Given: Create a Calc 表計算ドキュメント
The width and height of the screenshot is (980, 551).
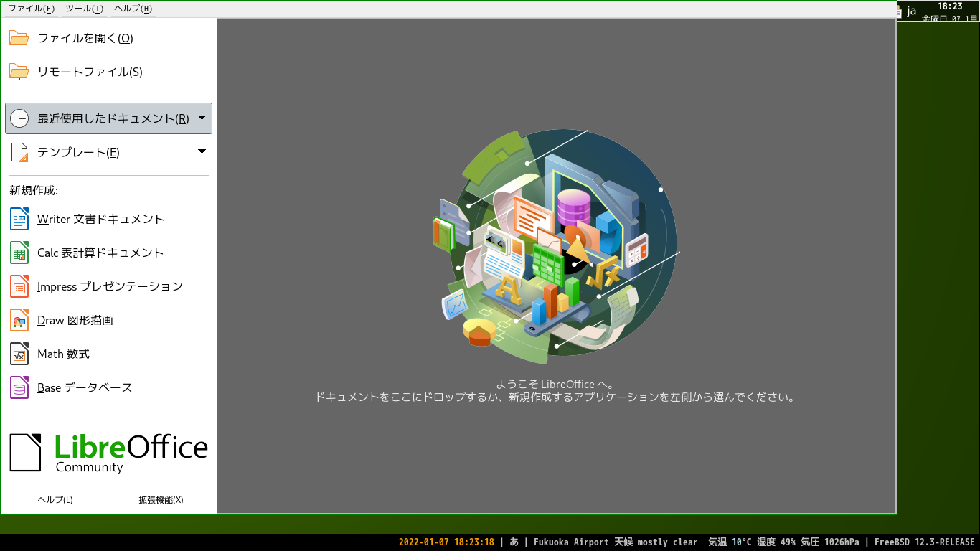Looking at the screenshot, I should 100,253.
